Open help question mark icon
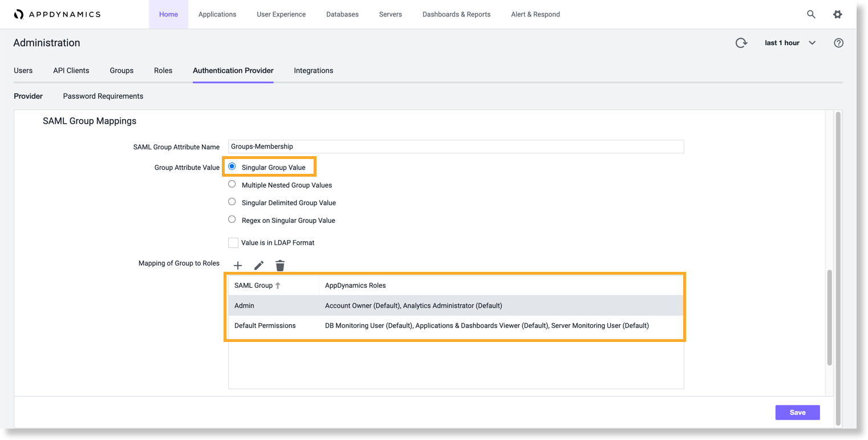 pos(838,43)
